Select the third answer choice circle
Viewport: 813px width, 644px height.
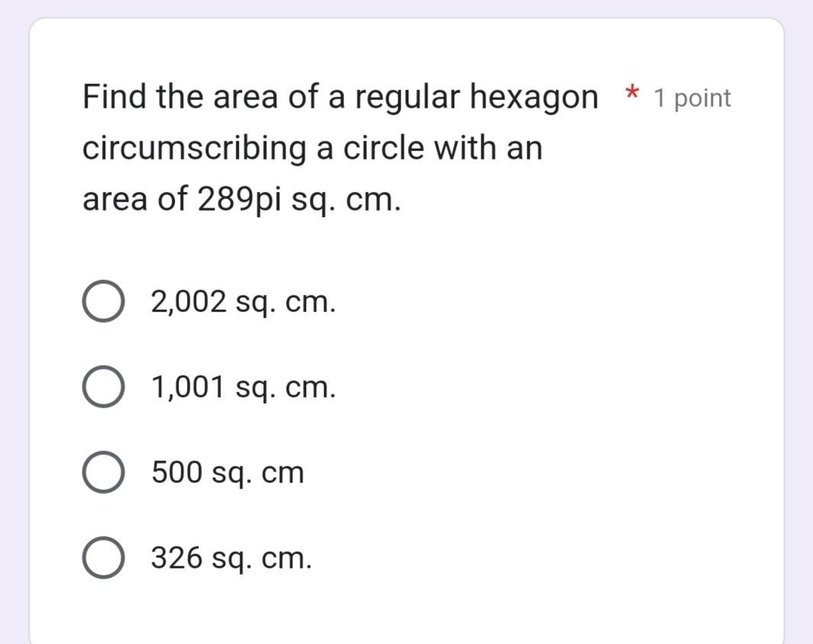[104, 472]
